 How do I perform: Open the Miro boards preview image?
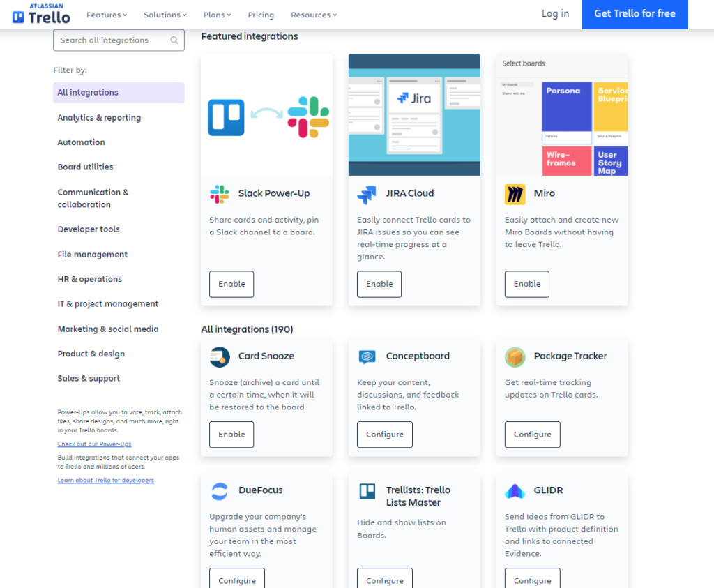[x=562, y=115]
